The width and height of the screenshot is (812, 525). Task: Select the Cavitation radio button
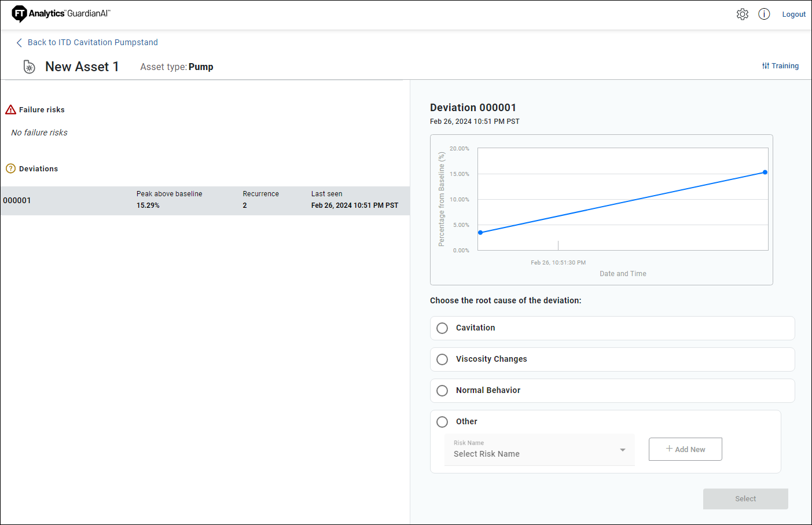click(442, 328)
